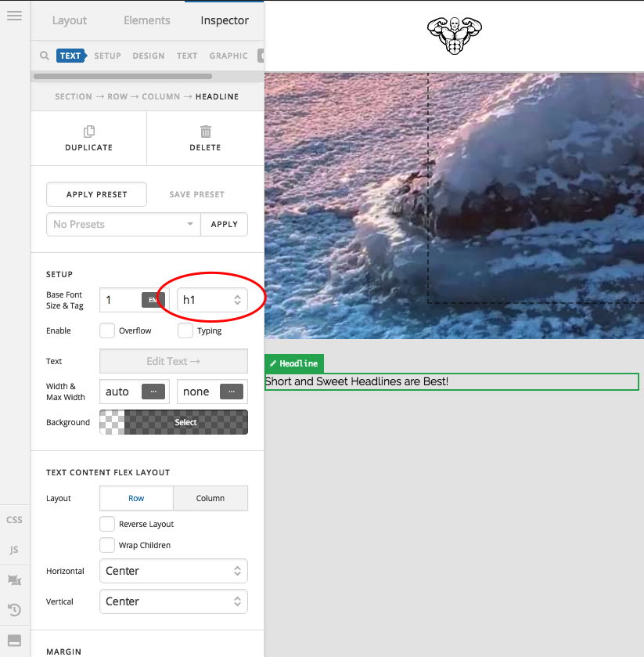The width and height of the screenshot is (644, 657).
Task: Click the APPLY button beside presets
Action: [225, 225]
